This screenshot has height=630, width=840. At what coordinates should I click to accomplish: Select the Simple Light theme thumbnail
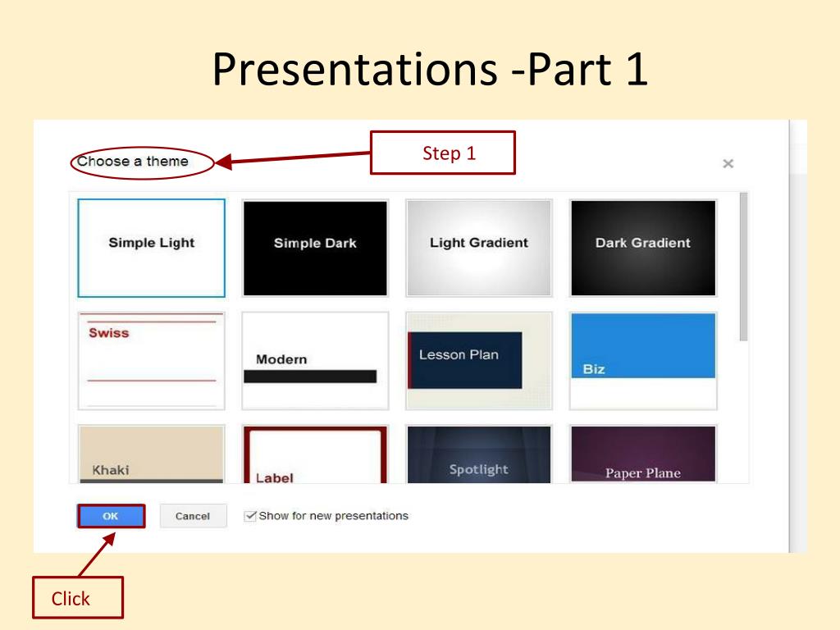151,248
